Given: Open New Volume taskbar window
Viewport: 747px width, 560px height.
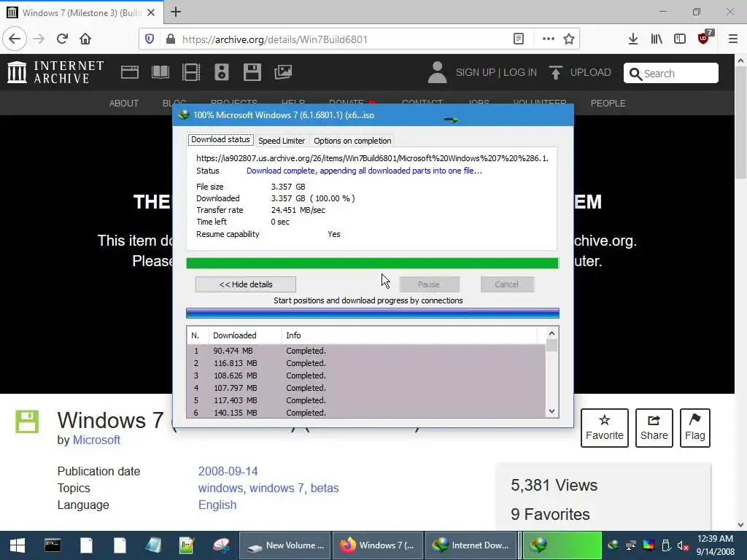Looking at the screenshot, I should coord(285,545).
